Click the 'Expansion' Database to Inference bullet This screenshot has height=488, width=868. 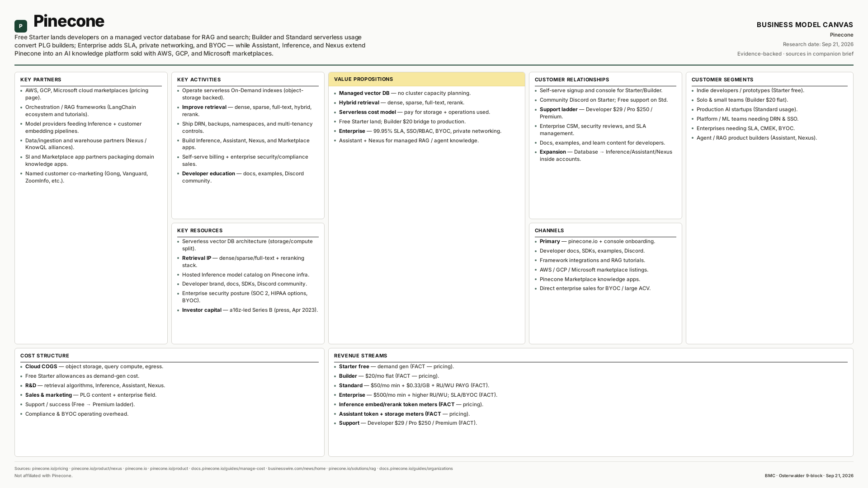click(x=606, y=155)
